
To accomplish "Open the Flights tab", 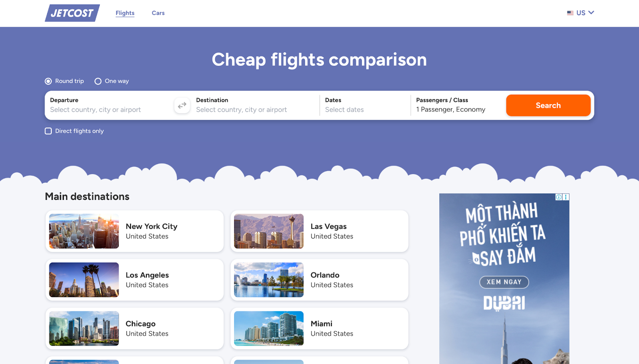I will click(125, 13).
